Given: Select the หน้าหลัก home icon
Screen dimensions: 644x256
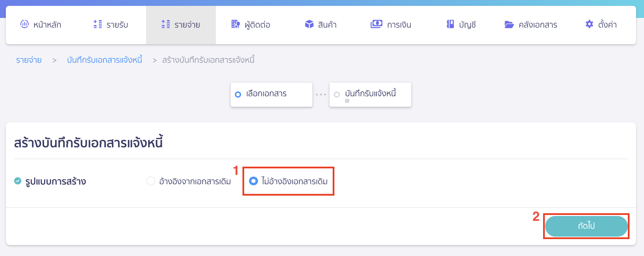Looking at the screenshot, I should point(24,24).
